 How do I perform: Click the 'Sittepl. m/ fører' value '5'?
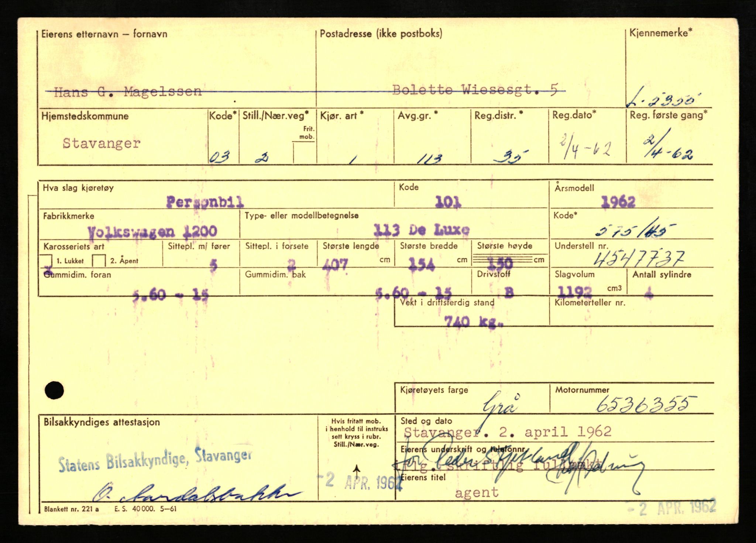pyautogui.click(x=213, y=265)
